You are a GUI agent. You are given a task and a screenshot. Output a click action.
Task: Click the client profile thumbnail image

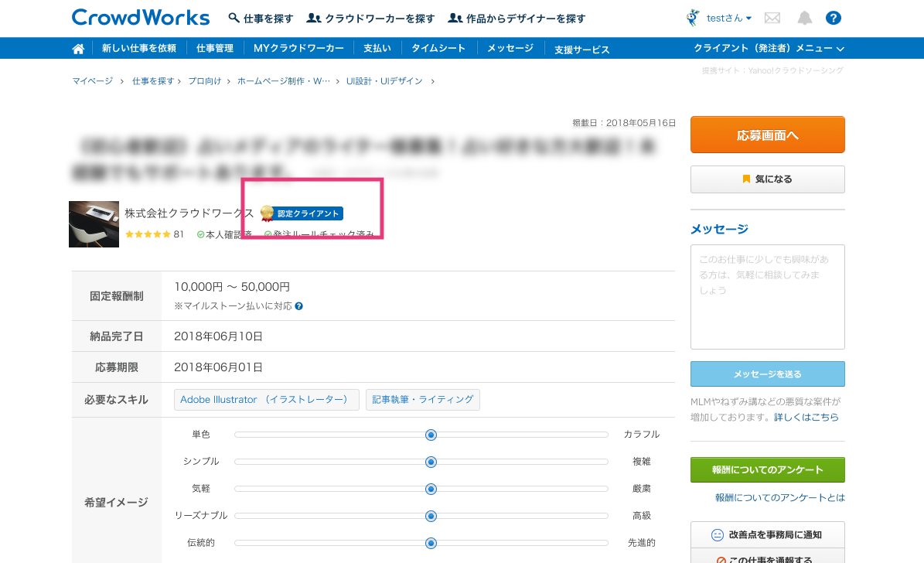[94, 224]
